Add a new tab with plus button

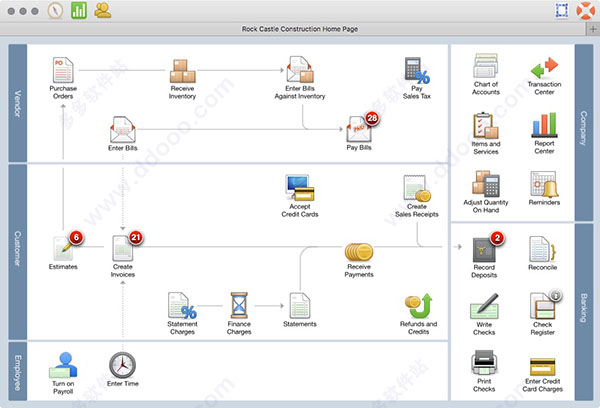tap(593, 29)
